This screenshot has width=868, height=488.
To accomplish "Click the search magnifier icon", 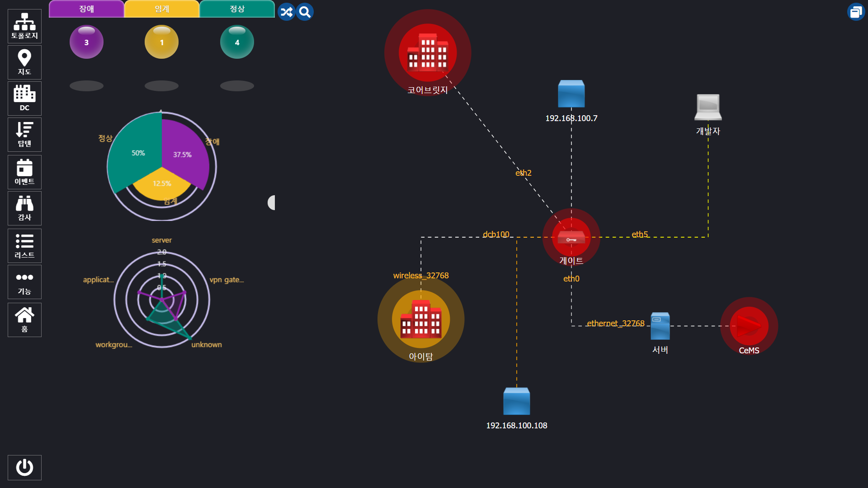I will 305,12.
